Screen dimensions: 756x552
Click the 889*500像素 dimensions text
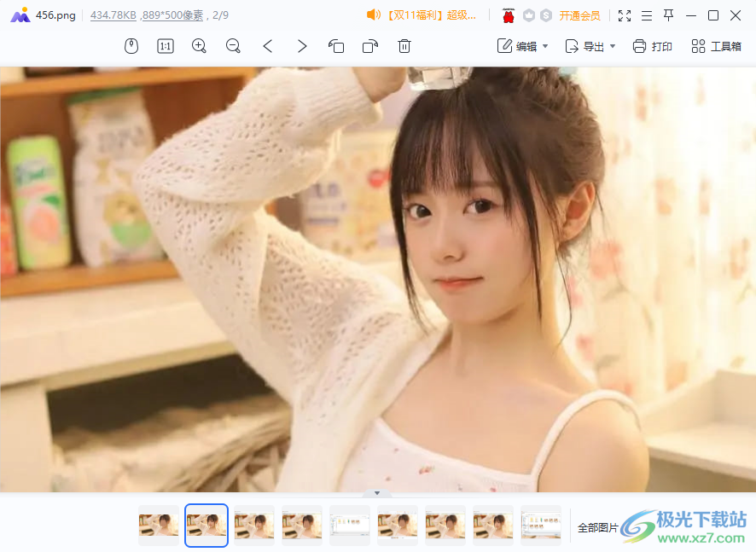click(172, 15)
